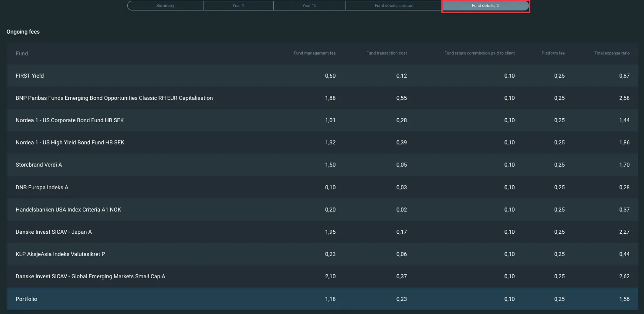Select Danske Invest SICAV - Global Emerging Markets Small Cap A
The image size is (644, 314).
90,276
